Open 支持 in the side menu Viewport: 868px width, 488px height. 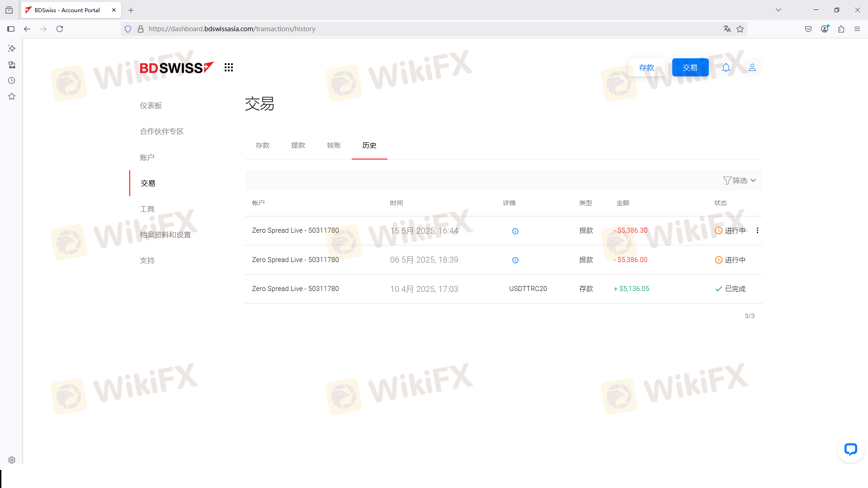pyautogui.click(x=147, y=261)
